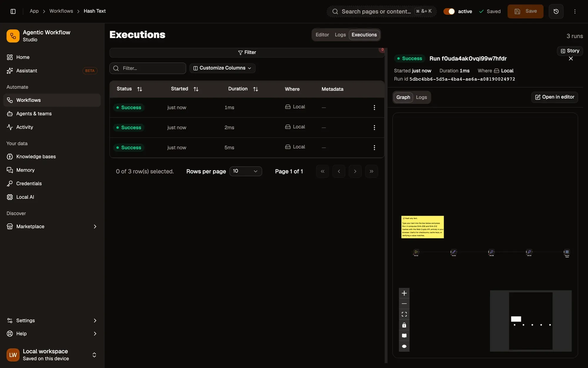Open the Assistant page
This screenshot has width=588, height=368.
click(x=52, y=71)
